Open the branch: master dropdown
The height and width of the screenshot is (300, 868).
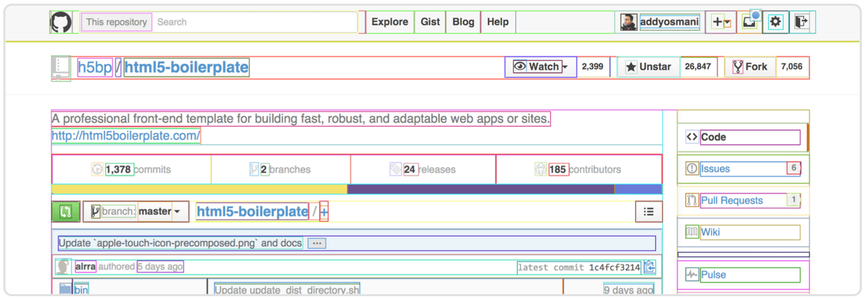[136, 212]
